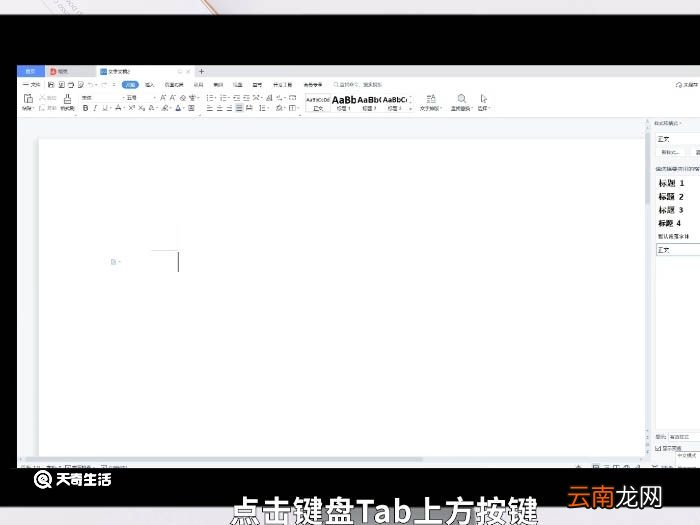Image resolution: width=700 pixels, height=525 pixels.
Task: Click the text highlight color swatch
Action: pyautogui.click(x=165, y=108)
